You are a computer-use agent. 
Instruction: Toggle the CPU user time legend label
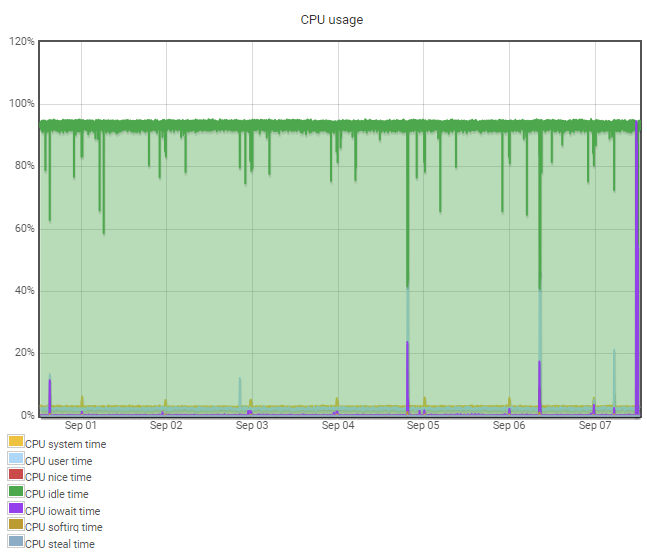point(59,461)
